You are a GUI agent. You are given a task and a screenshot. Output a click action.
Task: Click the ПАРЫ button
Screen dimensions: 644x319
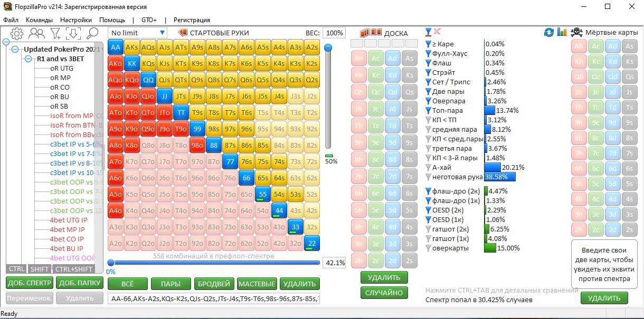point(171,284)
